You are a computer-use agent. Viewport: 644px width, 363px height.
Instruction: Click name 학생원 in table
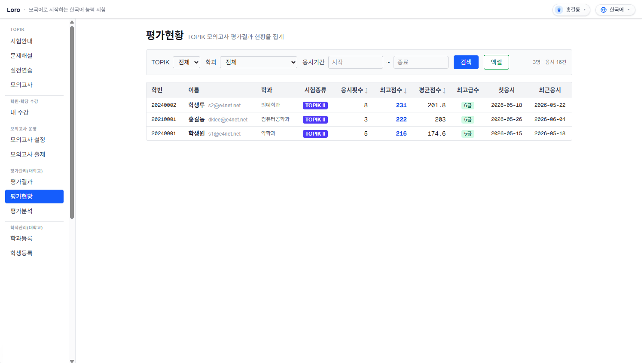[x=196, y=133]
